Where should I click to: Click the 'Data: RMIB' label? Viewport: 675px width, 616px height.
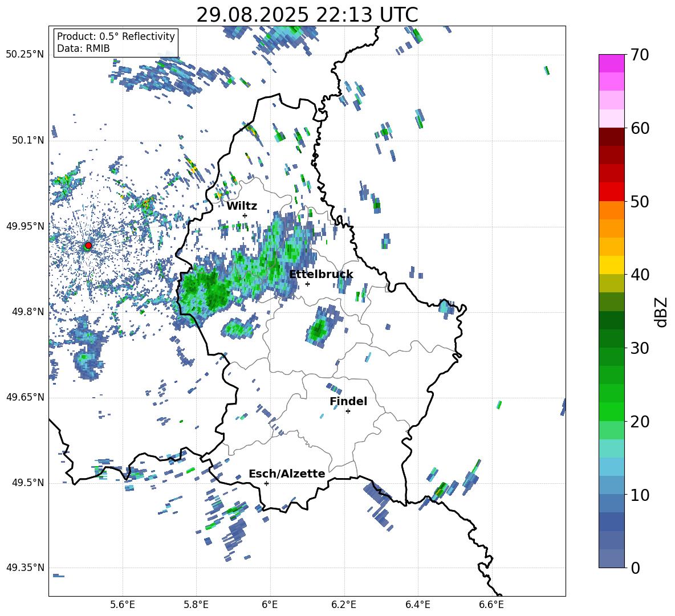(83, 48)
